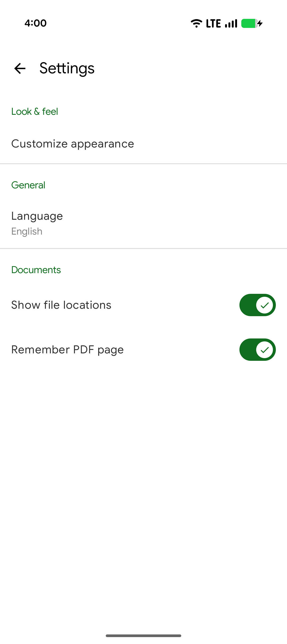Tap the Look & feel section header

35,111
